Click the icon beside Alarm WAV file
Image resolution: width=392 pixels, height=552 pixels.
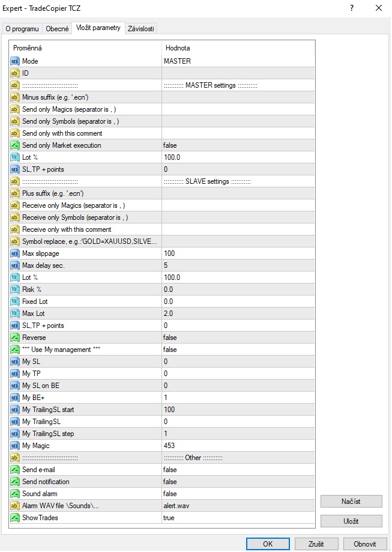[x=15, y=506]
